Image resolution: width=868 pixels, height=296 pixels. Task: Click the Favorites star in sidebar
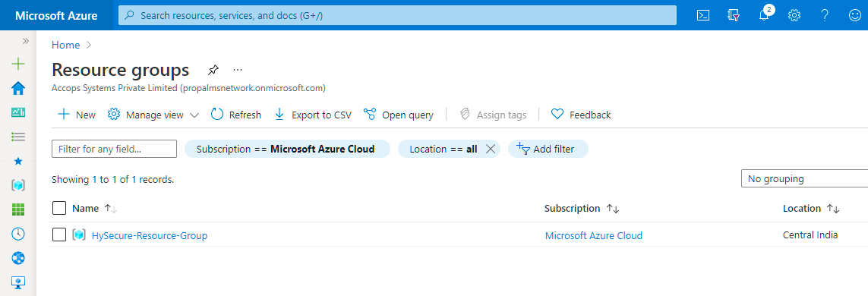click(18, 161)
